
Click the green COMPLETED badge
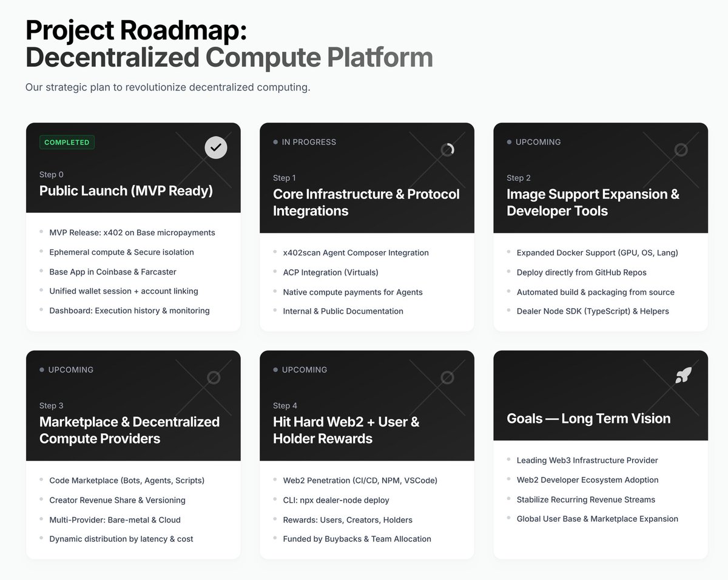(x=67, y=143)
